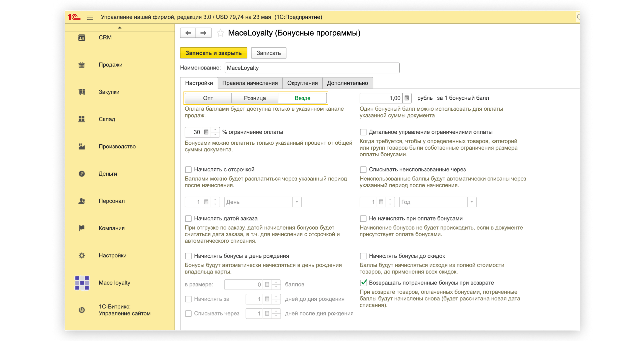Edit the 30 percent limit field

pyautogui.click(x=193, y=132)
